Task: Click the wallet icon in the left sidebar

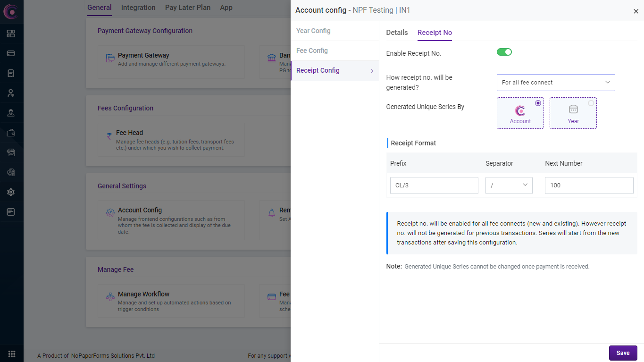Action: [x=11, y=133]
